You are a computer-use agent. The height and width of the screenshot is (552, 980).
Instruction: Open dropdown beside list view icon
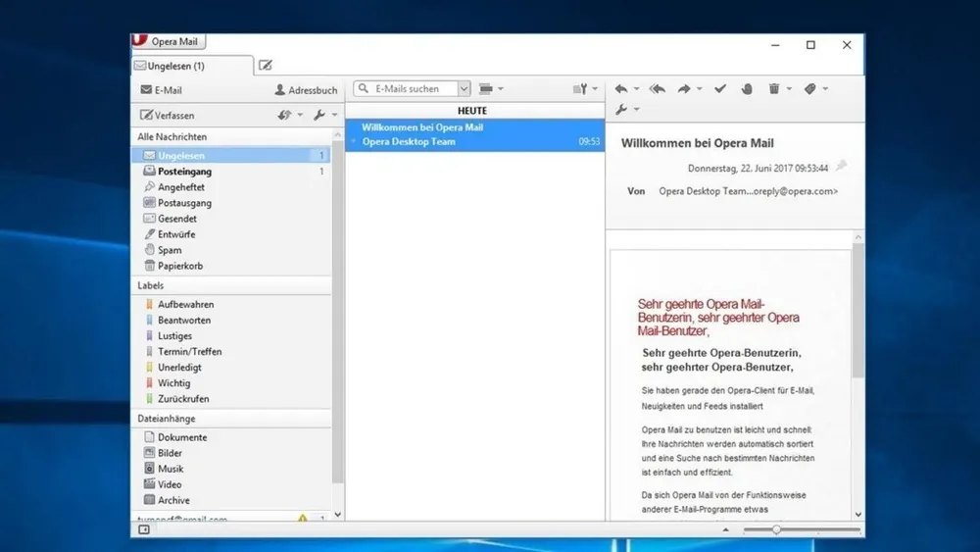pos(501,89)
